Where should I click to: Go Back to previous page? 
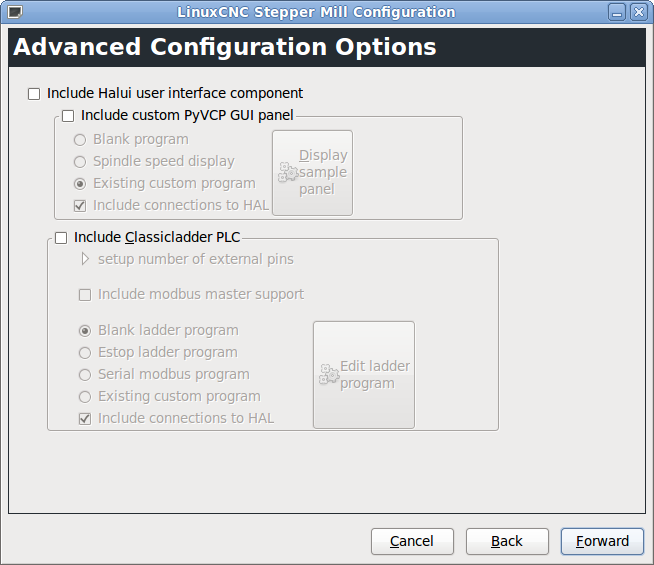coord(507,541)
